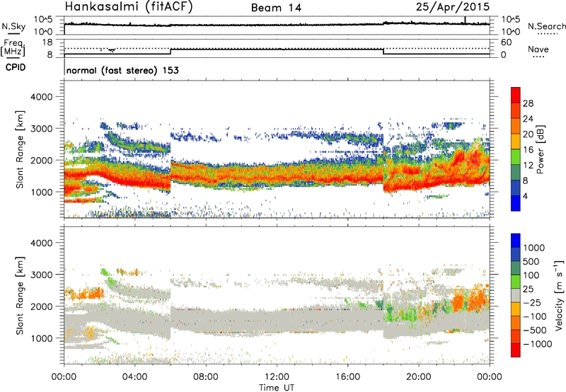
Task: Click velocity panel 'Slant Range [km]' axis title
Action: (20, 295)
